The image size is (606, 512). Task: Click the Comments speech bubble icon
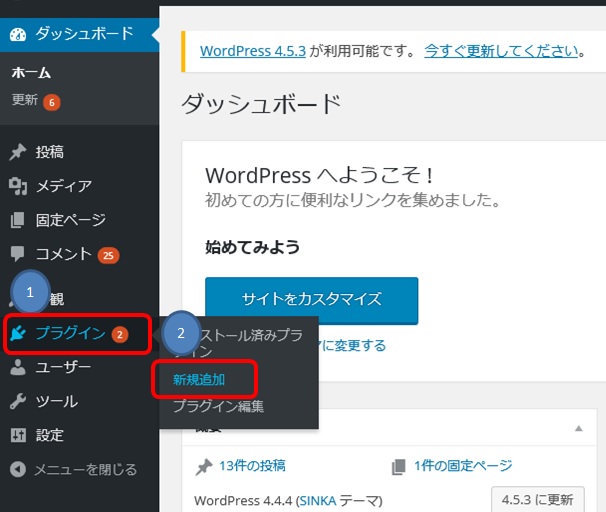[x=18, y=254]
